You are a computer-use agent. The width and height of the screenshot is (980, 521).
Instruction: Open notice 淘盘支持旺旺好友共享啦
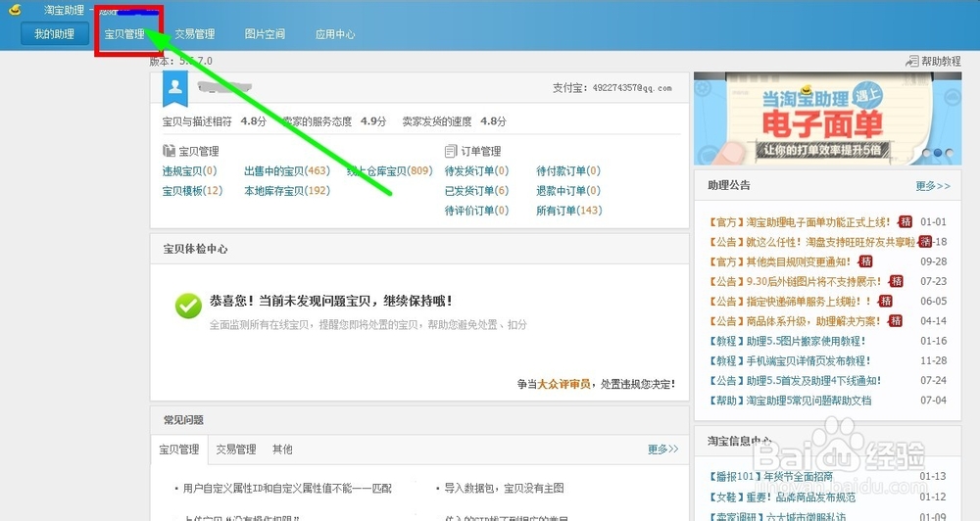(x=811, y=242)
